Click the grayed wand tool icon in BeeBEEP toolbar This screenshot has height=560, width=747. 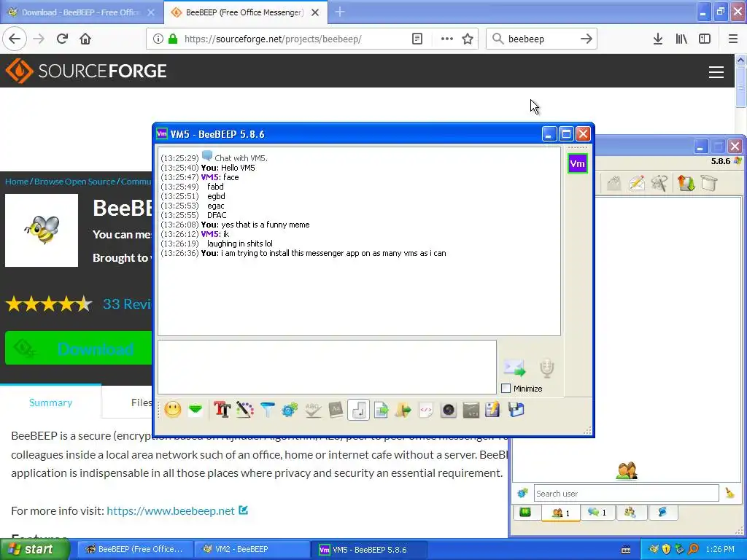659,183
